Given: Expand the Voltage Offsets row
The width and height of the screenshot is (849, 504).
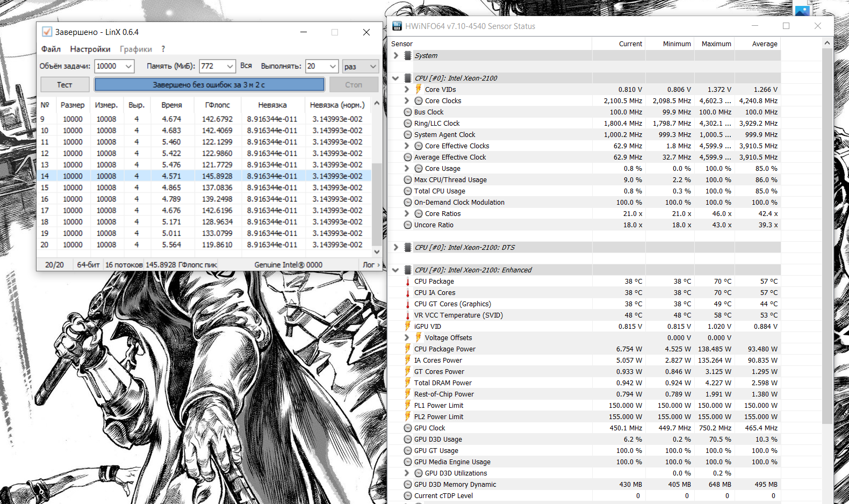Looking at the screenshot, I should coord(407,337).
